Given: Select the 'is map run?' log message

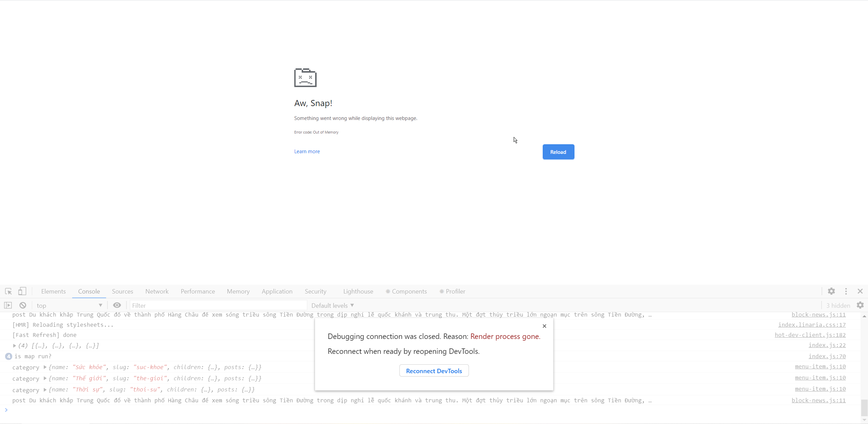Looking at the screenshot, I should (33, 356).
